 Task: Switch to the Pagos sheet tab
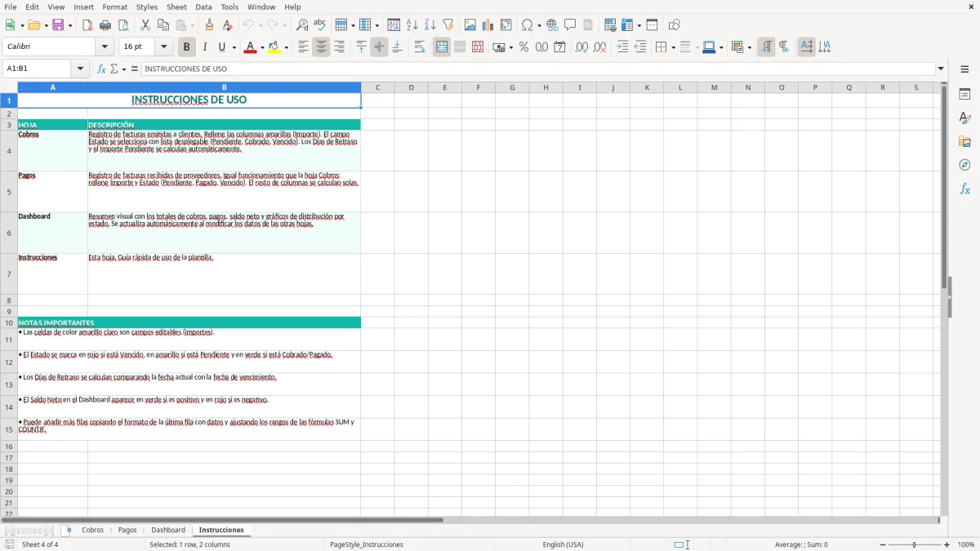click(127, 531)
